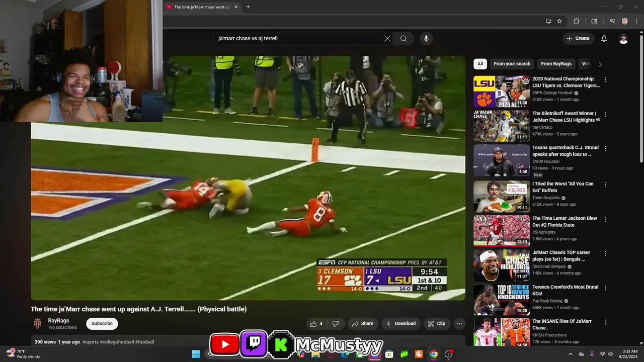Open options for Lamar Jackson video

click(x=606, y=219)
